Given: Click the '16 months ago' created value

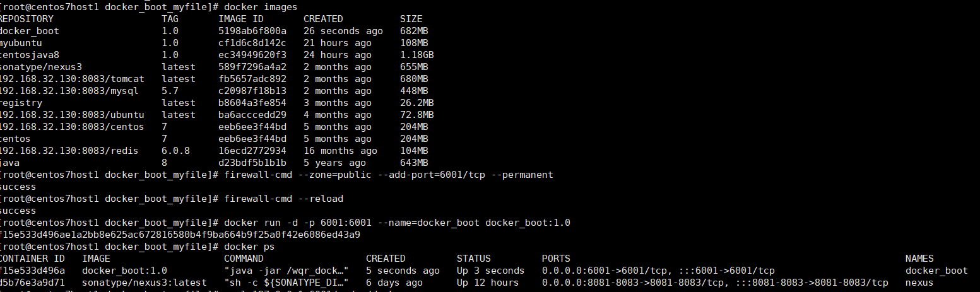Looking at the screenshot, I should [x=340, y=151].
